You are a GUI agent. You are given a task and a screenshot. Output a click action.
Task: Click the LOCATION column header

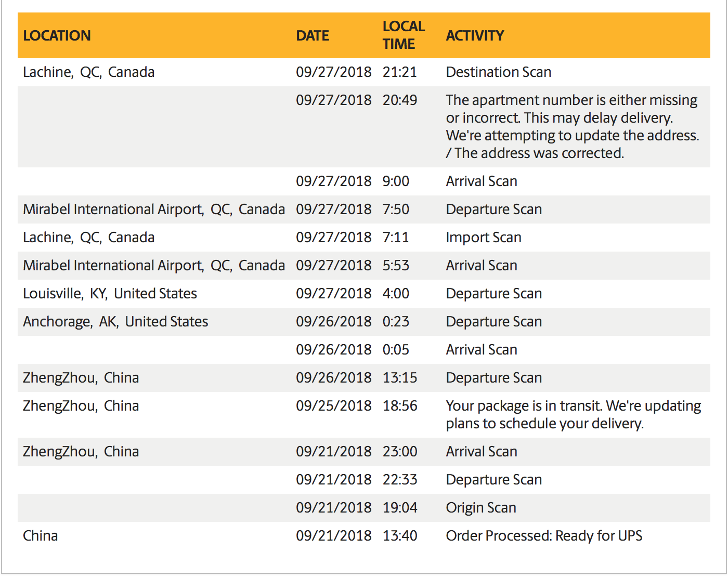coord(57,36)
